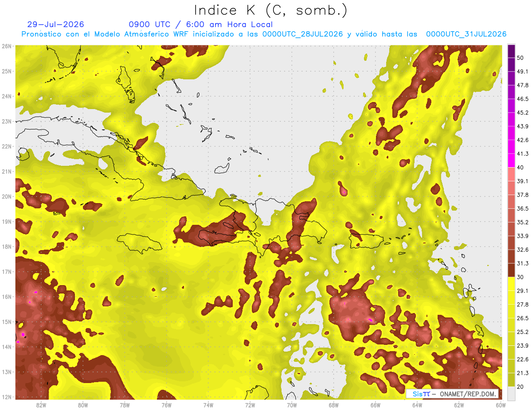
Task: Click the "16N" latitude axis label
Action: (7, 297)
